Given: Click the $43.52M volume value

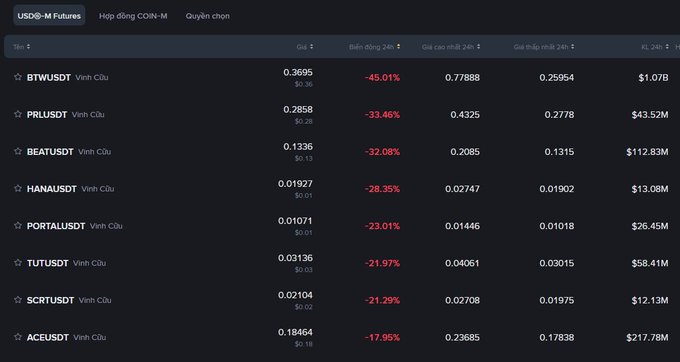Looking at the screenshot, I should coord(650,115).
